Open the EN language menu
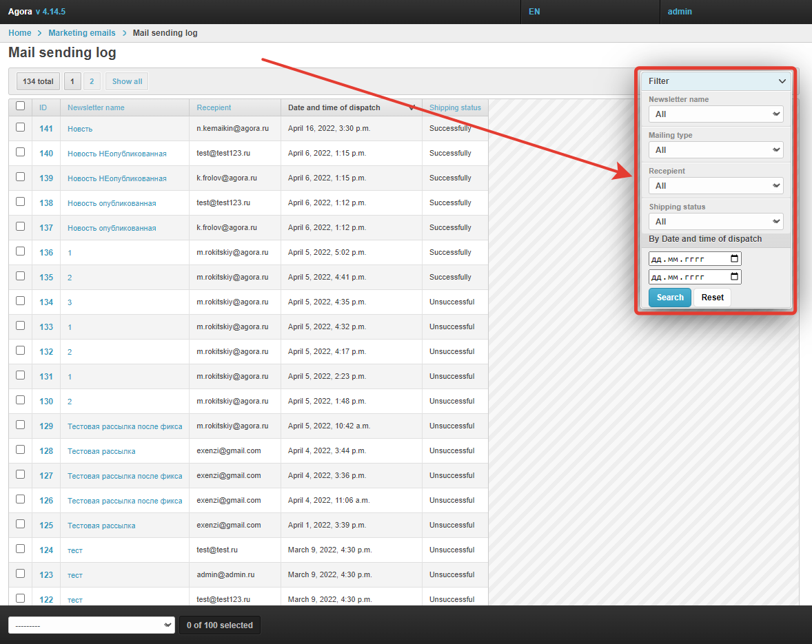The height and width of the screenshot is (644, 812). pyautogui.click(x=534, y=12)
